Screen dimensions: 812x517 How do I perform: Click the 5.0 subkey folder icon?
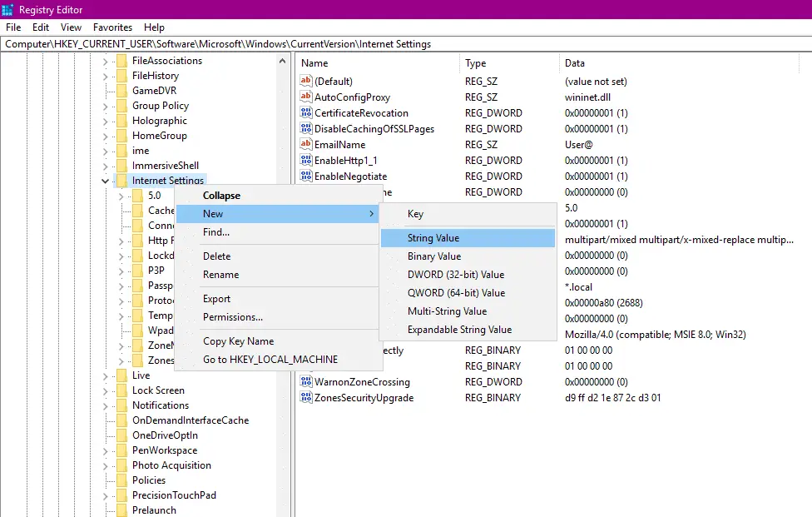point(138,196)
